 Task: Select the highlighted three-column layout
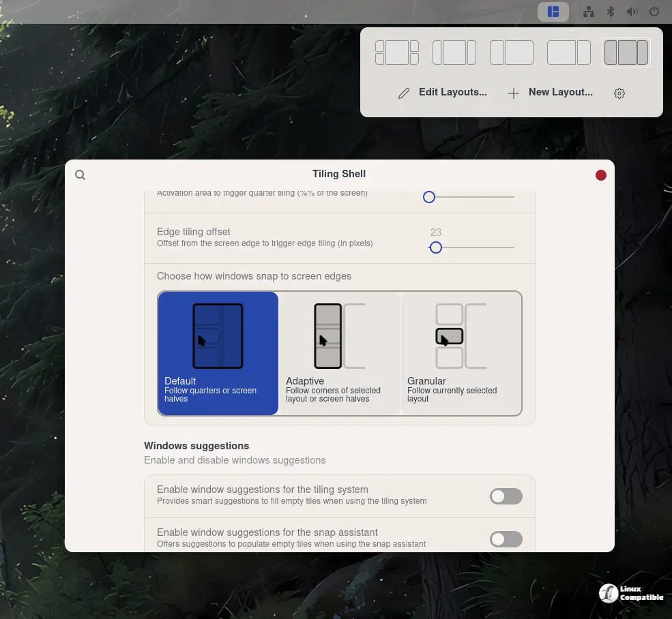coord(626,52)
